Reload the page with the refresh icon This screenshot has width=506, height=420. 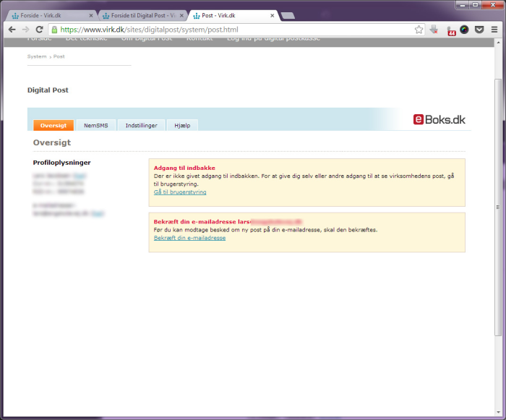tap(39, 30)
